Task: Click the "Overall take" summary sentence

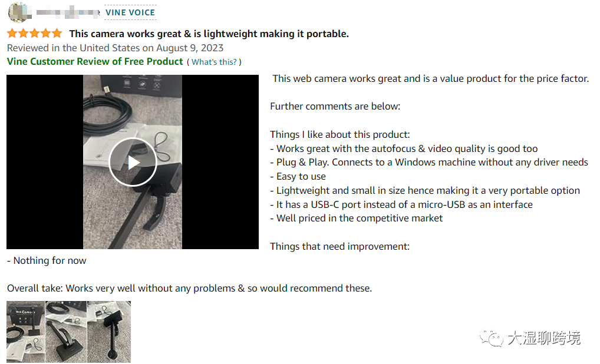Action: click(x=189, y=288)
